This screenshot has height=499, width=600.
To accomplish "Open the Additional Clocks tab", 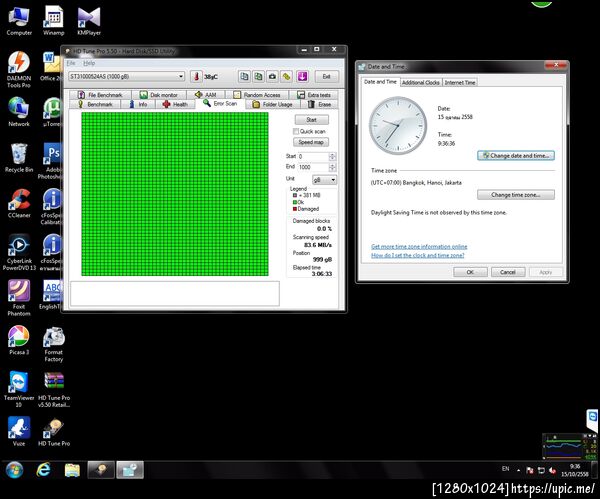I will (x=421, y=82).
